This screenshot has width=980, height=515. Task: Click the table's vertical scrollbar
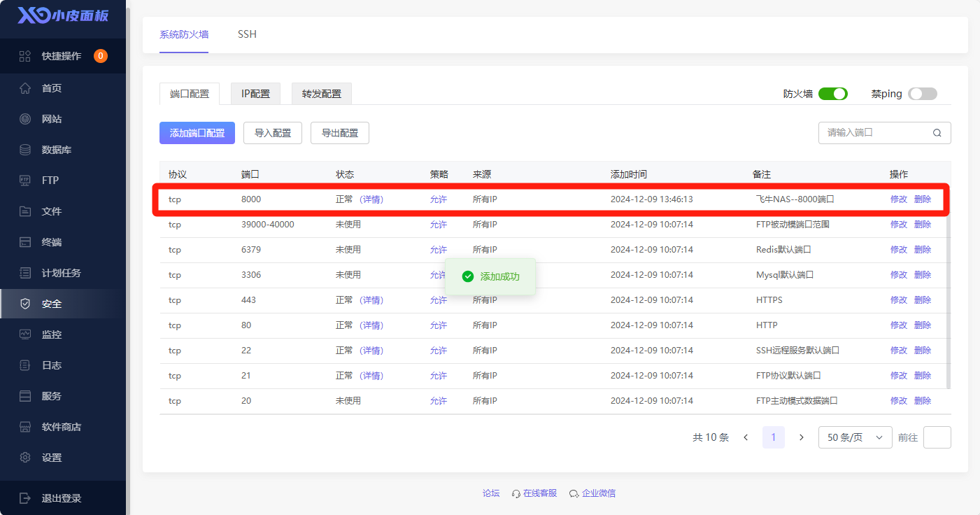949,301
